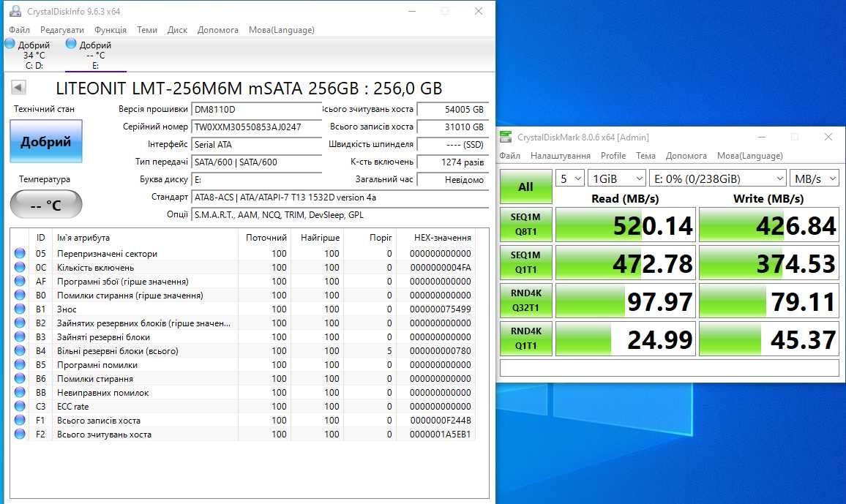The height and width of the screenshot is (504, 846).
Task: Open test count dropdown showing 5
Action: 570,178
